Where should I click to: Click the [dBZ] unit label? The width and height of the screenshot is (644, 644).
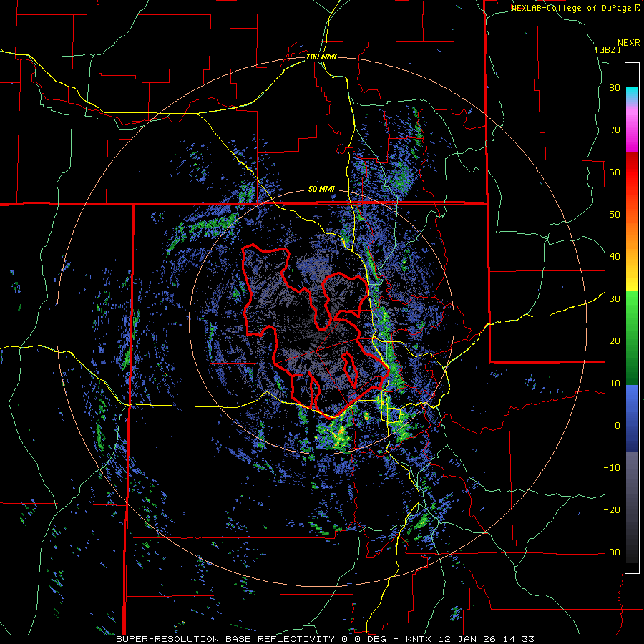pyautogui.click(x=608, y=49)
